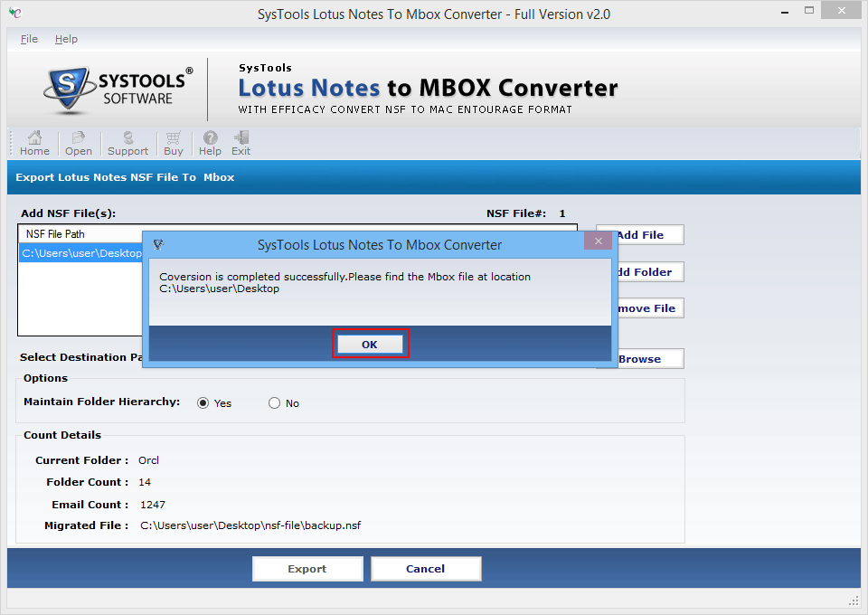Click the Browse button
The height and width of the screenshot is (615, 868).
click(x=640, y=359)
